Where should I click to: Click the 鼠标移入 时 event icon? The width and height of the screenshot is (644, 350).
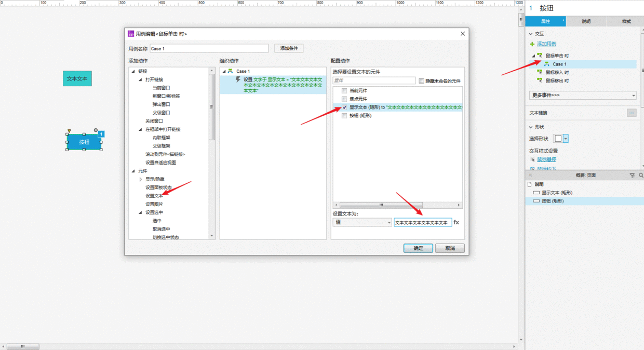pyautogui.click(x=540, y=73)
